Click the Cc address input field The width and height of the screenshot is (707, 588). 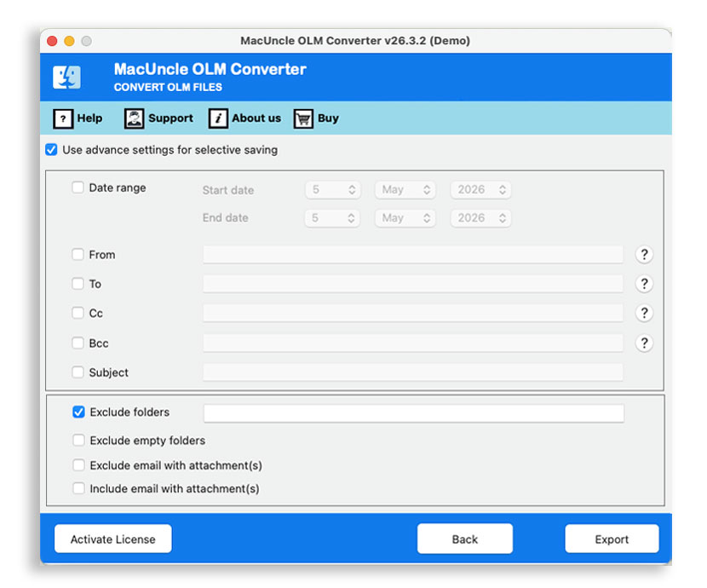(413, 313)
